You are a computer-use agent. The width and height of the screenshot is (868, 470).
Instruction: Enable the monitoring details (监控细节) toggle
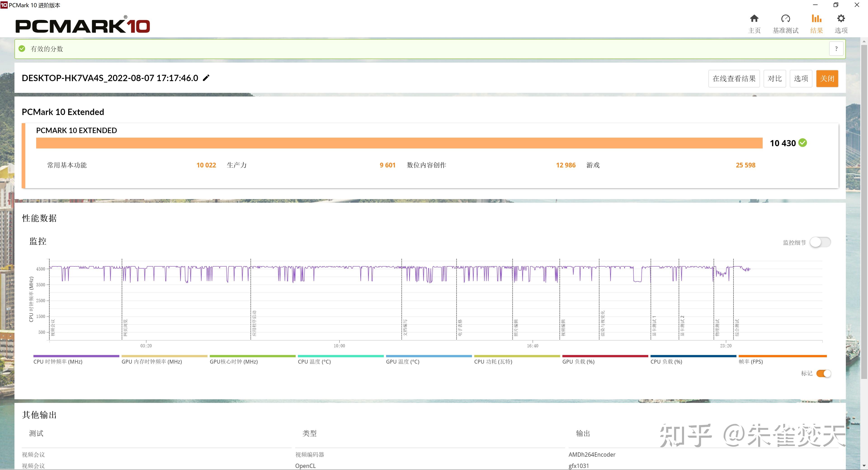[x=820, y=242]
